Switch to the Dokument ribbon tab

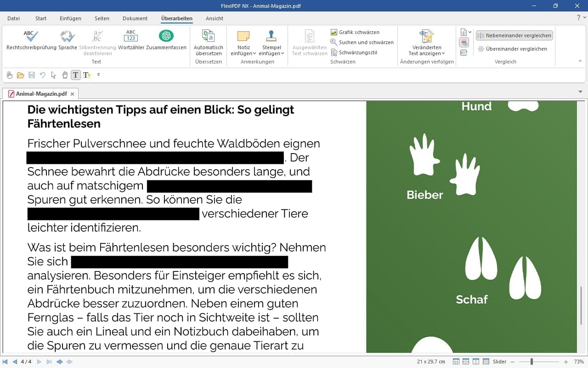tap(135, 18)
